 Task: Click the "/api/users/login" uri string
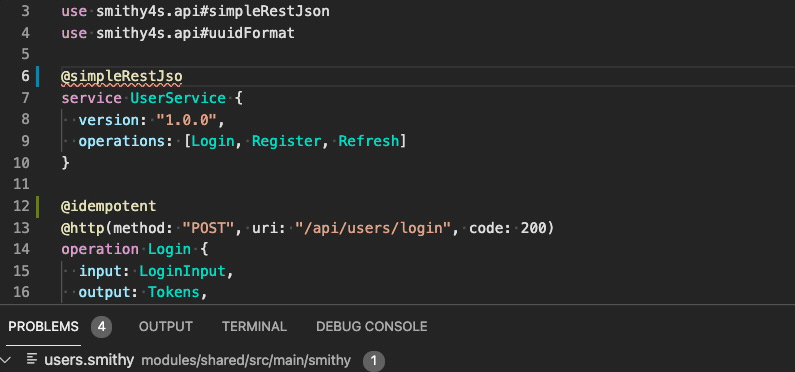click(373, 228)
